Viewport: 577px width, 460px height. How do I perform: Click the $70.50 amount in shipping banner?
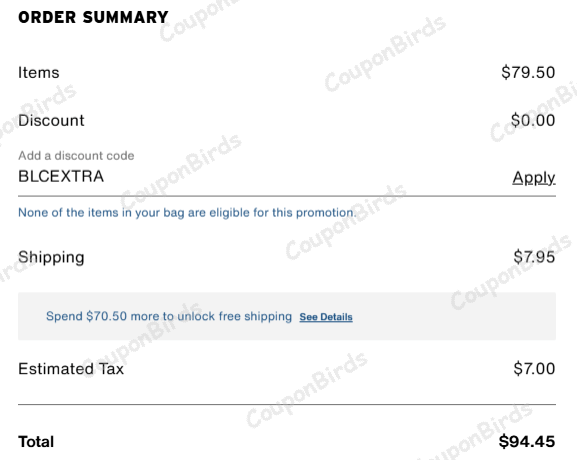pos(106,316)
